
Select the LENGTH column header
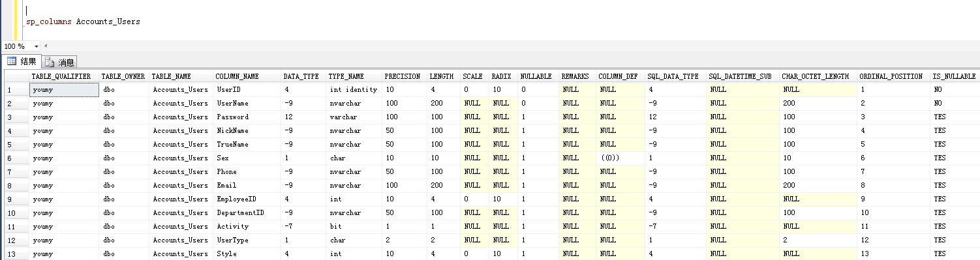(x=443, y=76)
